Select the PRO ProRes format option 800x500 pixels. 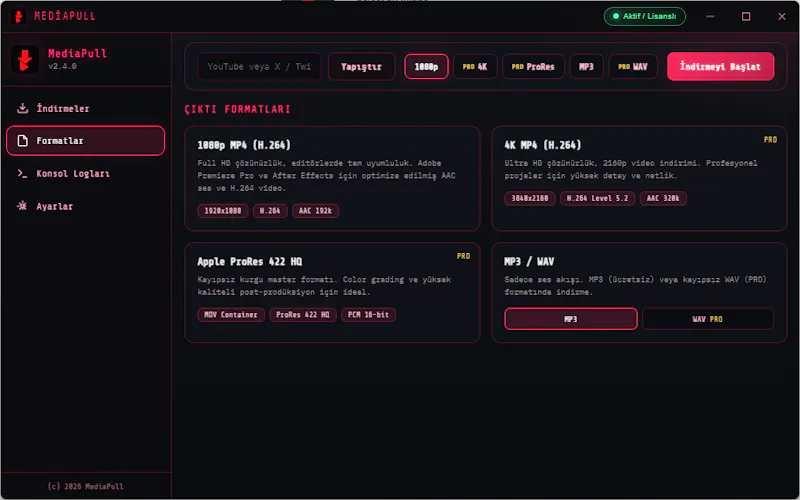(533, 66)
